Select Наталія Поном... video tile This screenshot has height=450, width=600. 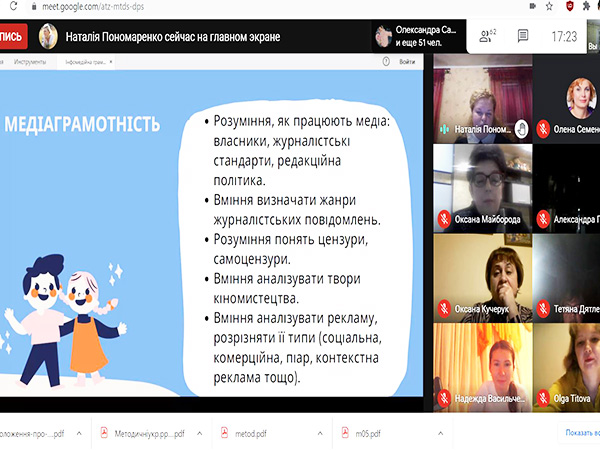[483, 98]
